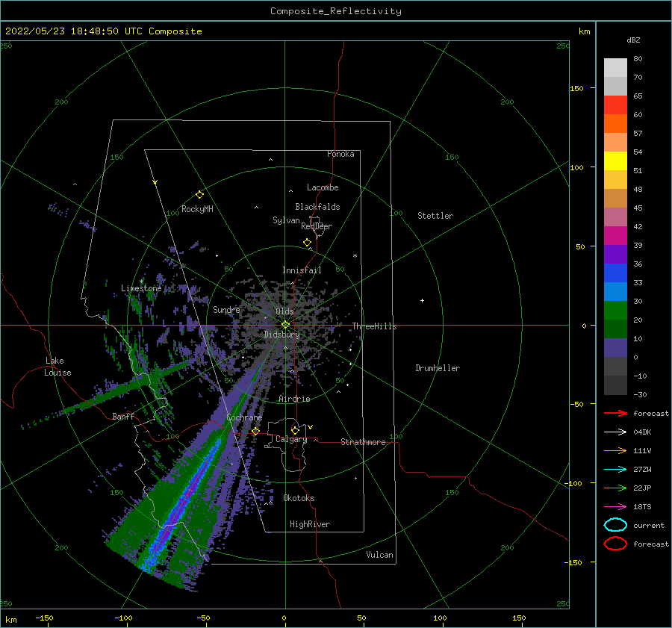Screen dimensions: 672x628
Task: Click the Innisfail label
Action: click(302, 270)
